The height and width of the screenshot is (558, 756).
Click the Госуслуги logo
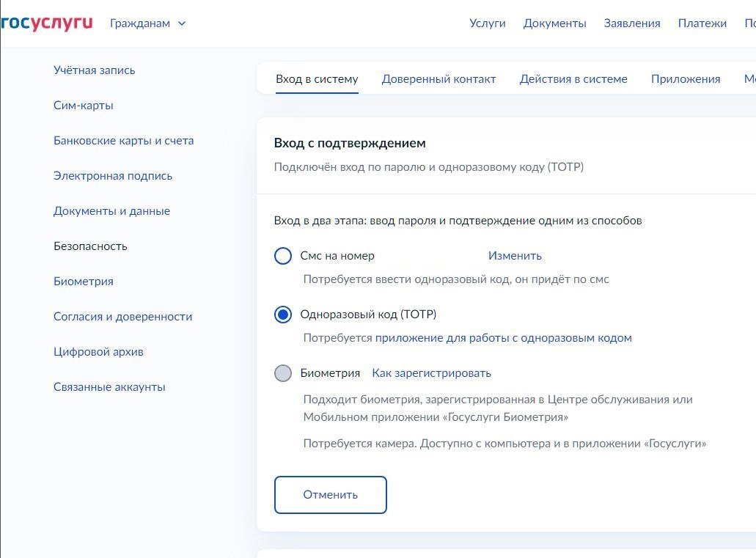pos(47,23)
